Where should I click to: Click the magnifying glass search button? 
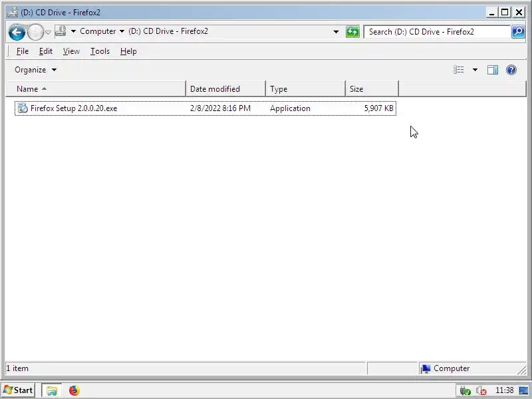[518, 32]
